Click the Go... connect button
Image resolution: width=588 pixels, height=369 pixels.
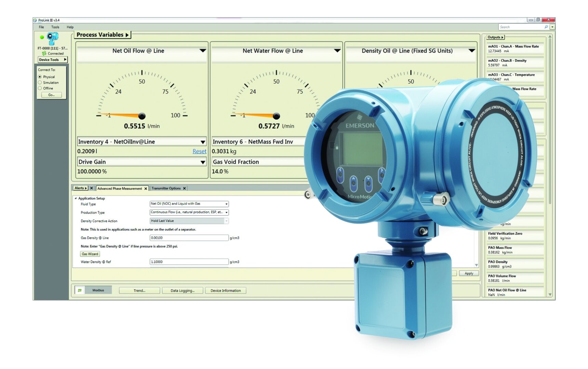[x=51, y=95]
